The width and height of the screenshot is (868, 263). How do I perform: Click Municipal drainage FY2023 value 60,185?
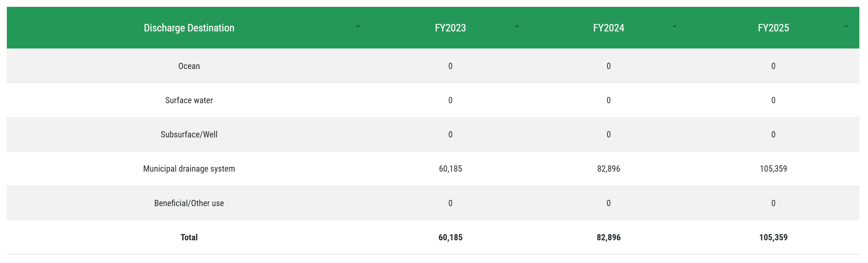[450, 169]
